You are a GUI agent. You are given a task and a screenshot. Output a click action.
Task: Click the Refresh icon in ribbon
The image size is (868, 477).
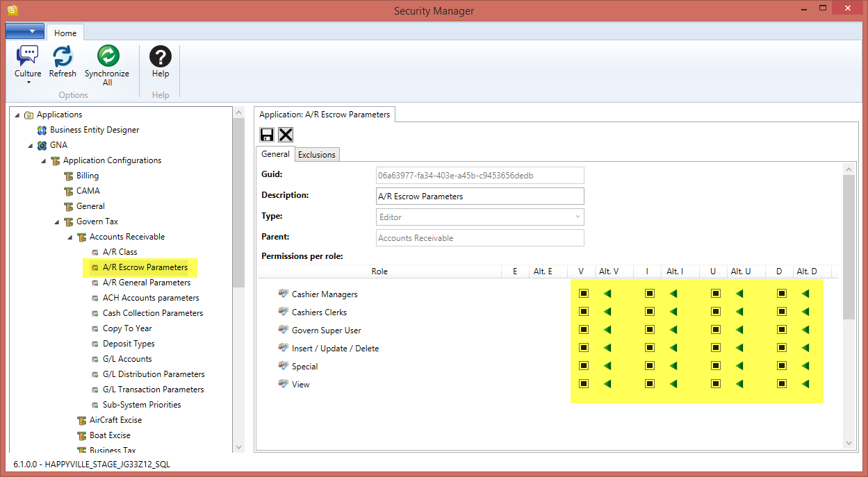(x=63, y=56)
